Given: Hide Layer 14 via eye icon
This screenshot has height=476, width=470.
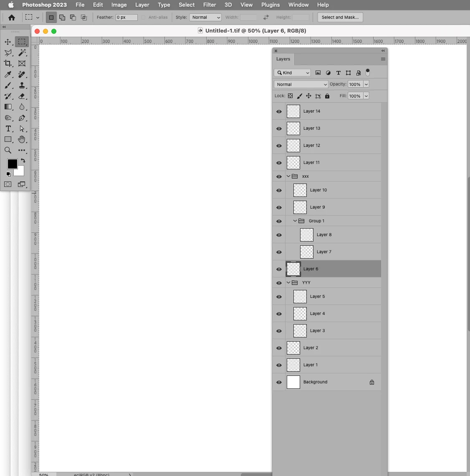Looking at the screenshot, I should click(279, 111).
